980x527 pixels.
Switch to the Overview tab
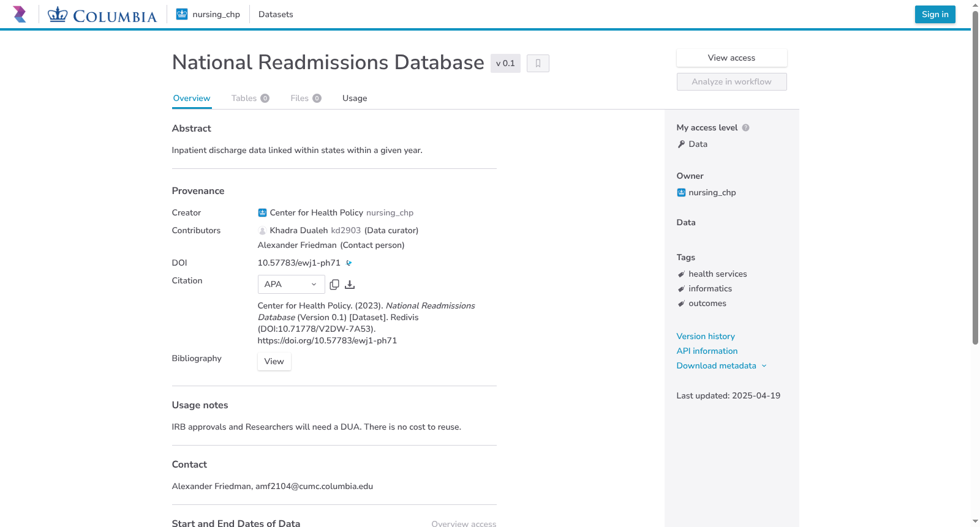coord(192,99)
